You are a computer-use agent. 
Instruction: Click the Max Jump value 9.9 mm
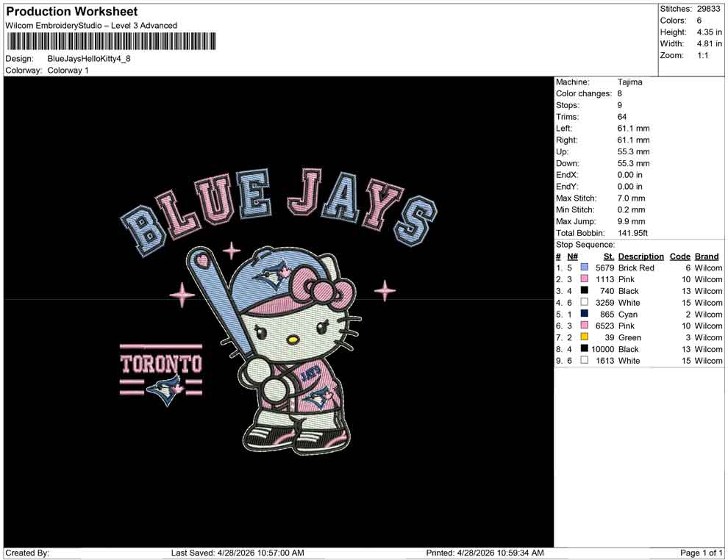(631, 221)
